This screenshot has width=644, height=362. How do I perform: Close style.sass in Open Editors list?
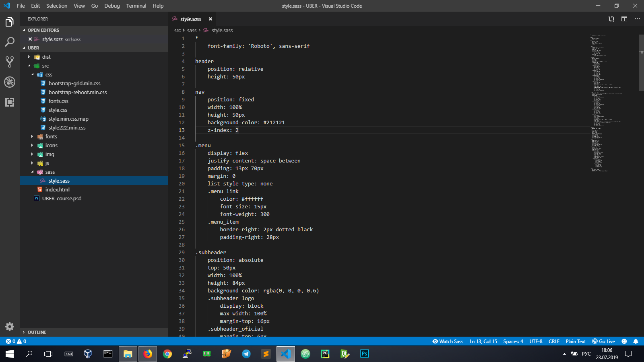pyautogui.click(x=30, y=39)
